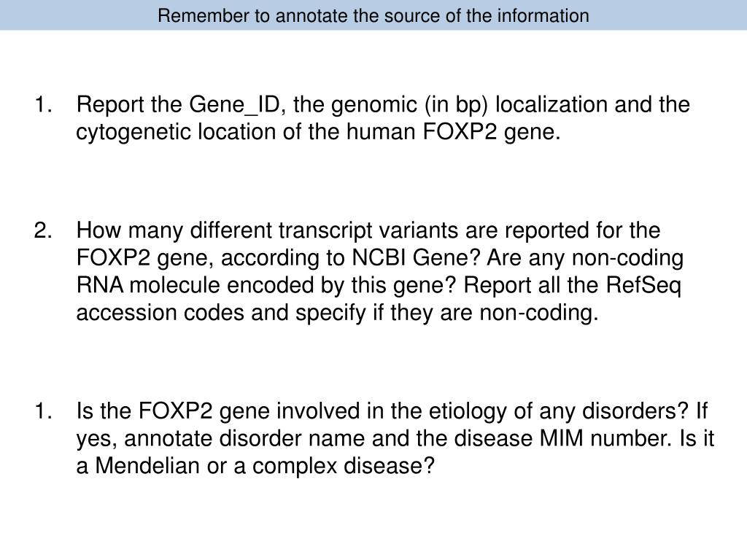747x560 pixels.
Task: Click the list marker of the last question
Action: click(x=43, y=411)
